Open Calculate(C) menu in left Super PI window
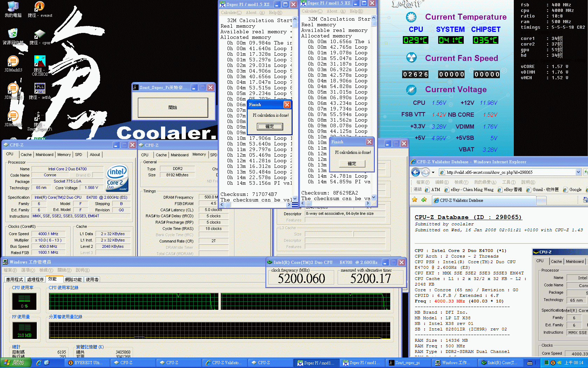Viewport: 588px width, 368px height. [231, 13]
